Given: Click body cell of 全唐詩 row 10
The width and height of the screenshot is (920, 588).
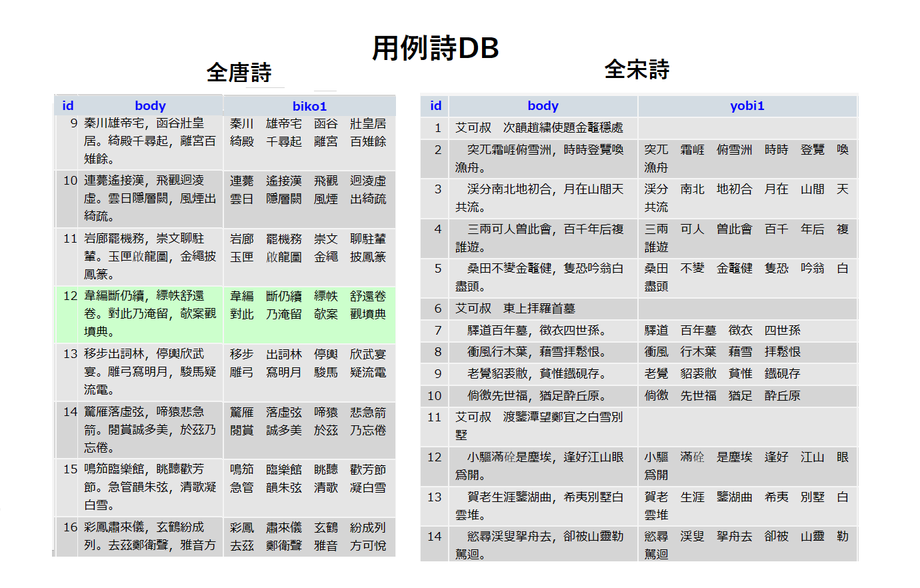Looking at the screenshot, I should click(x=151, y=199).
